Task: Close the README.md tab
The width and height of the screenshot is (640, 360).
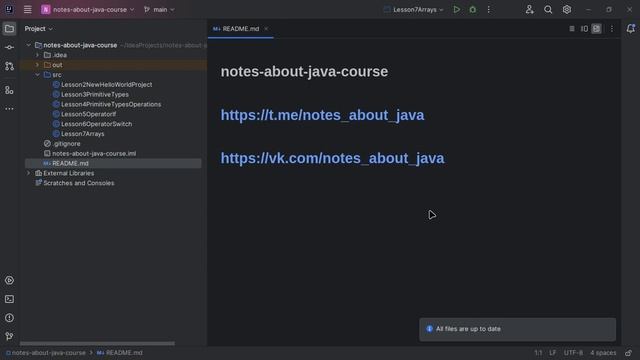Action: point(266,29)
